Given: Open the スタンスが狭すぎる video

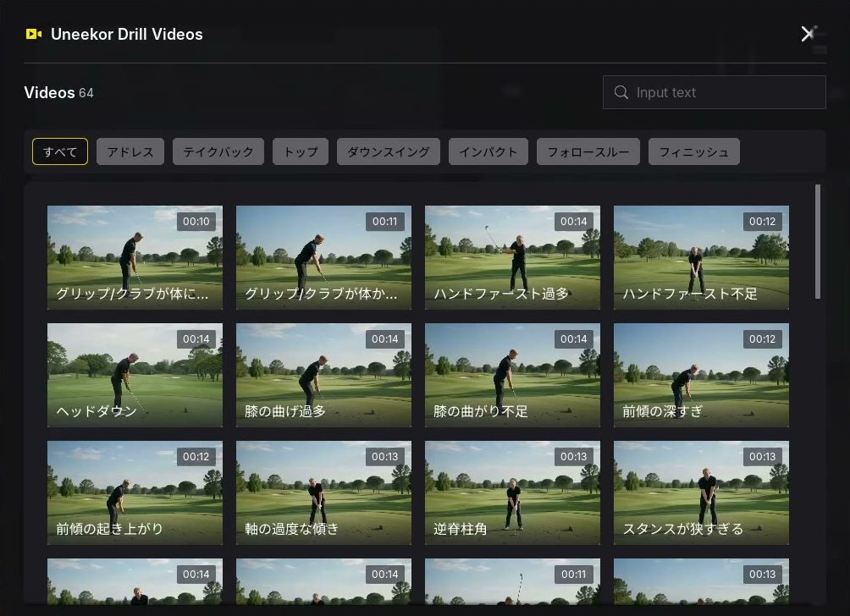Looking at the screenshot, I should click(x=701, y=492).
